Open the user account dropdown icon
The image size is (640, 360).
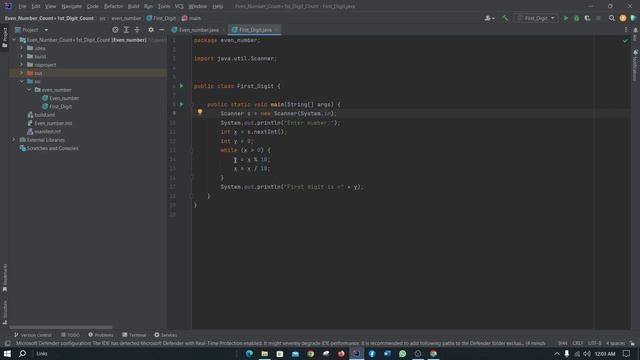pyautogui.click(x=489, y=18)
